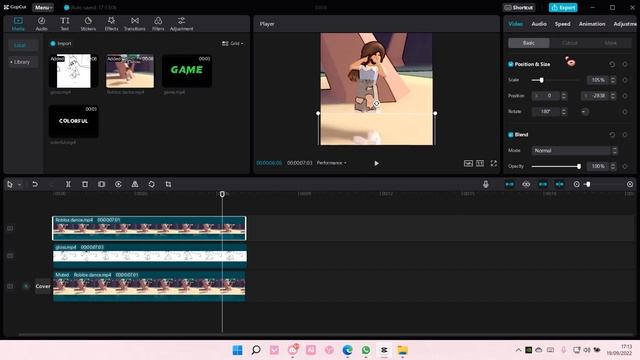Switch to the Video tab
The height and width of the screenshot is (360, 640).
516,24
